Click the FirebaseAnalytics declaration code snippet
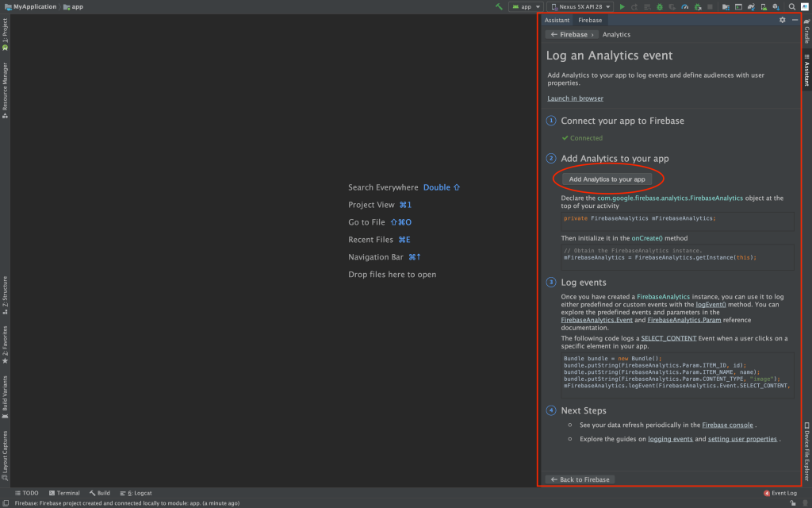 coord(677,221)
